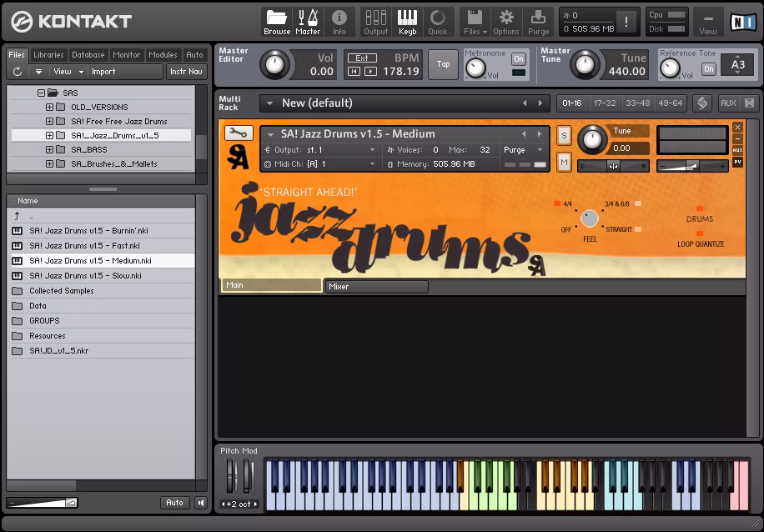
Task: Click the Instr Nav button
Action: [186, 72]
